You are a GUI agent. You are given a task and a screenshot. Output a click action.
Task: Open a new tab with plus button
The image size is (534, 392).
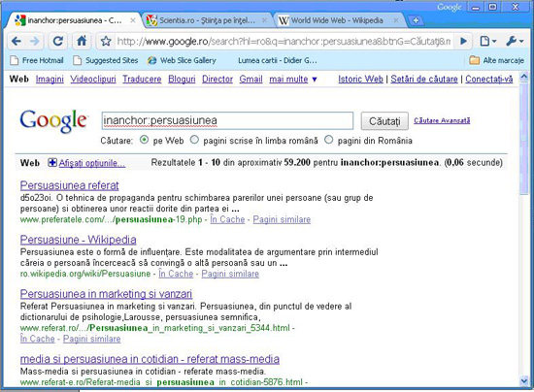416,20
